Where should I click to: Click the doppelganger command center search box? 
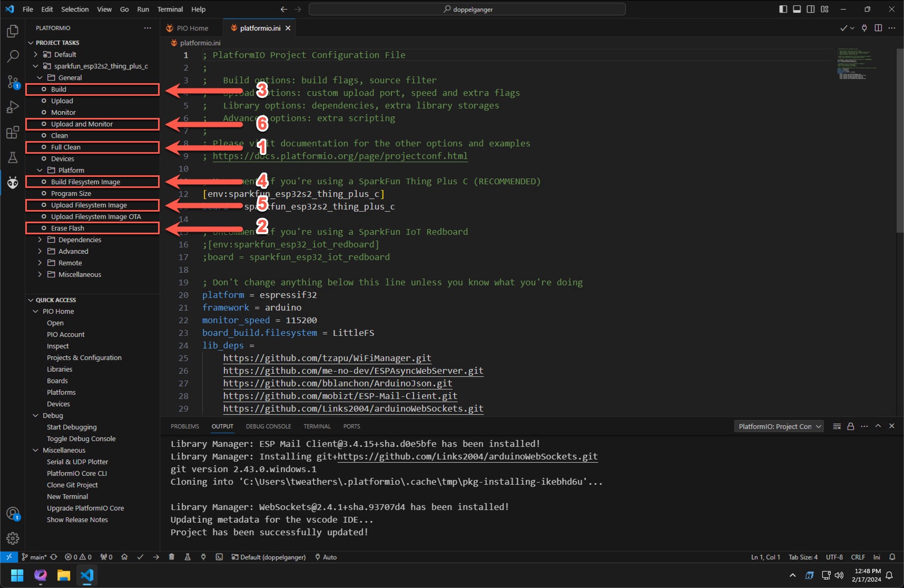pyautogui.click(x=467, y=9)
